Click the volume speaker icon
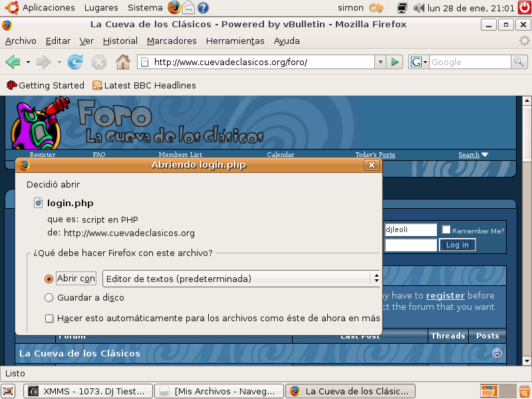Screen dimensions: 532x399 click(419, 8)
